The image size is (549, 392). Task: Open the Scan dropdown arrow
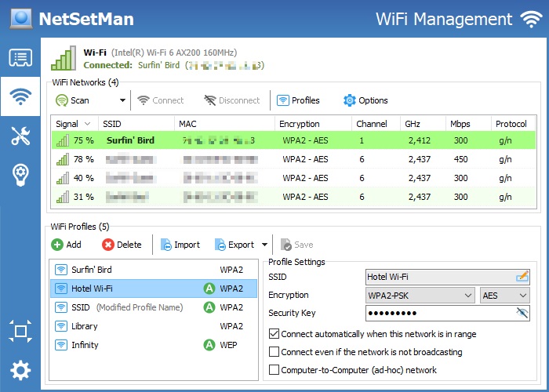coord(122,100)
